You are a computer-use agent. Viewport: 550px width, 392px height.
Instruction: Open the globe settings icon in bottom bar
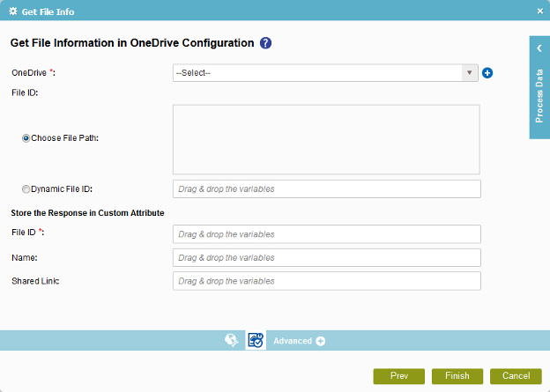[232, 340]
